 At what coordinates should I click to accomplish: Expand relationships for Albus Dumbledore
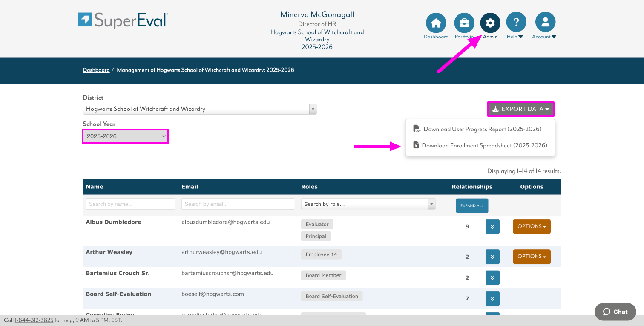coord(492,226)
